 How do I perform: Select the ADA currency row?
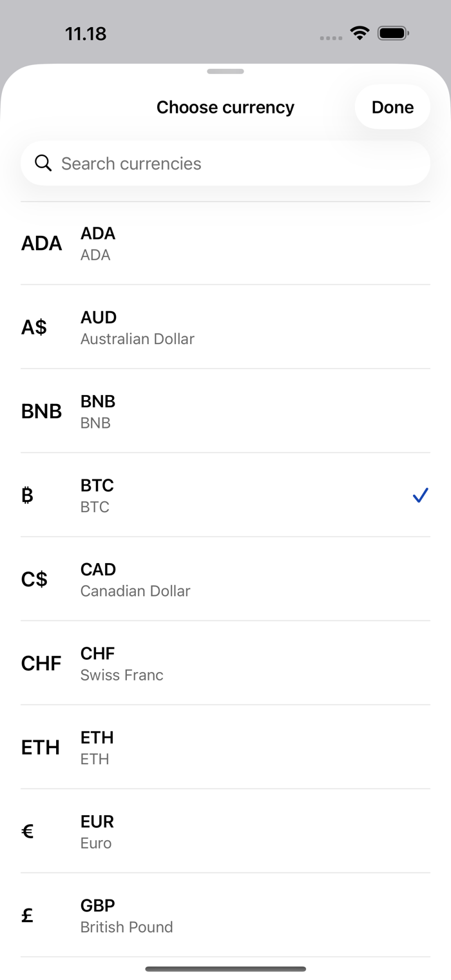pos(225,243)
